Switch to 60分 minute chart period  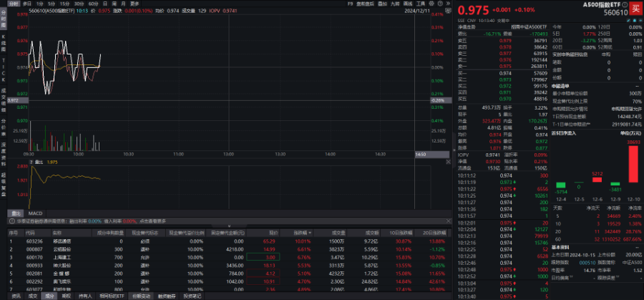pyautogui.click(x=92, y=4)
